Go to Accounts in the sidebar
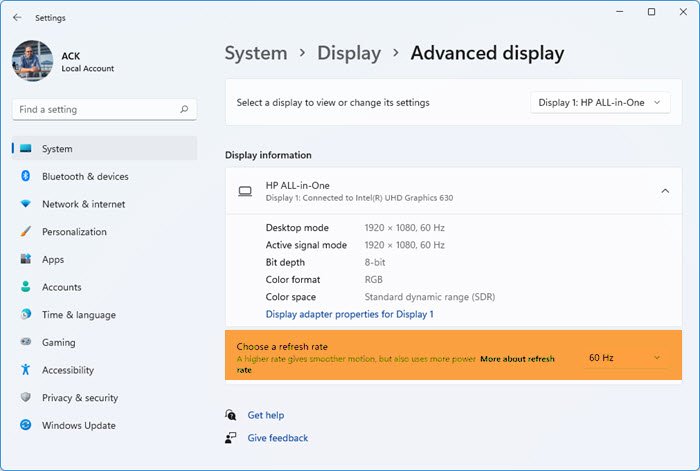Viewport: 700px width, 471px height. click(x=61, y=287)
